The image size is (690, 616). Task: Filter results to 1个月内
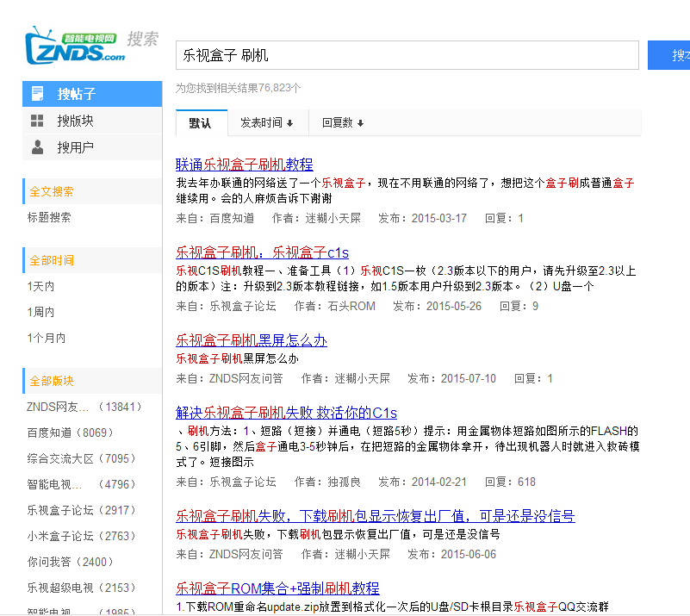point(47,338)
